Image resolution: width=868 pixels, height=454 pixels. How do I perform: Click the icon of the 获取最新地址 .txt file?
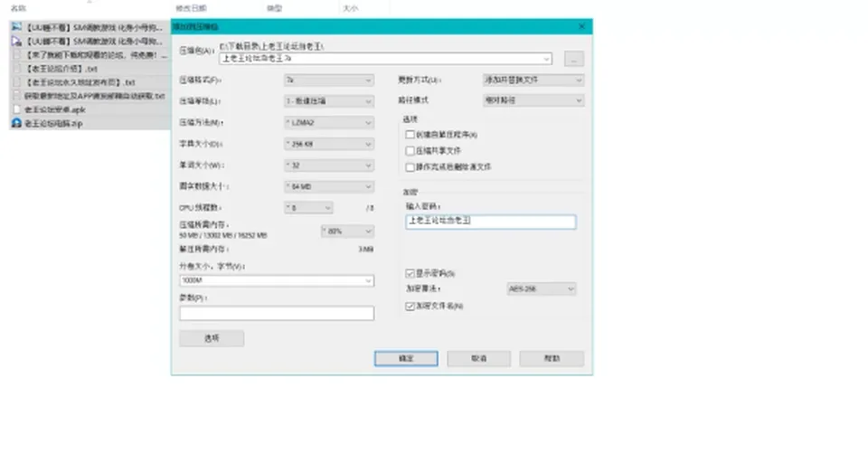click(16, 96)
